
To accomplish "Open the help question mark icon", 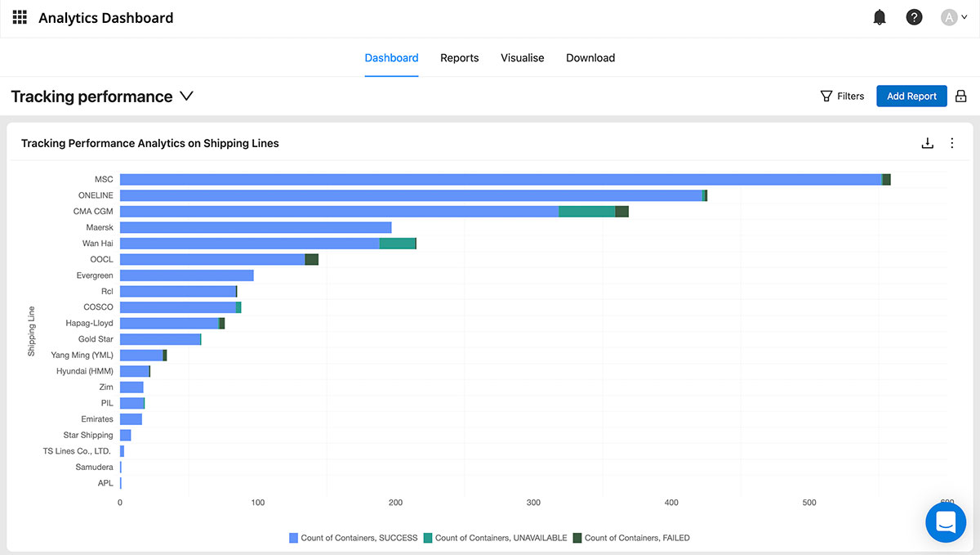I will pyautogui.click(x=914, y=17).
